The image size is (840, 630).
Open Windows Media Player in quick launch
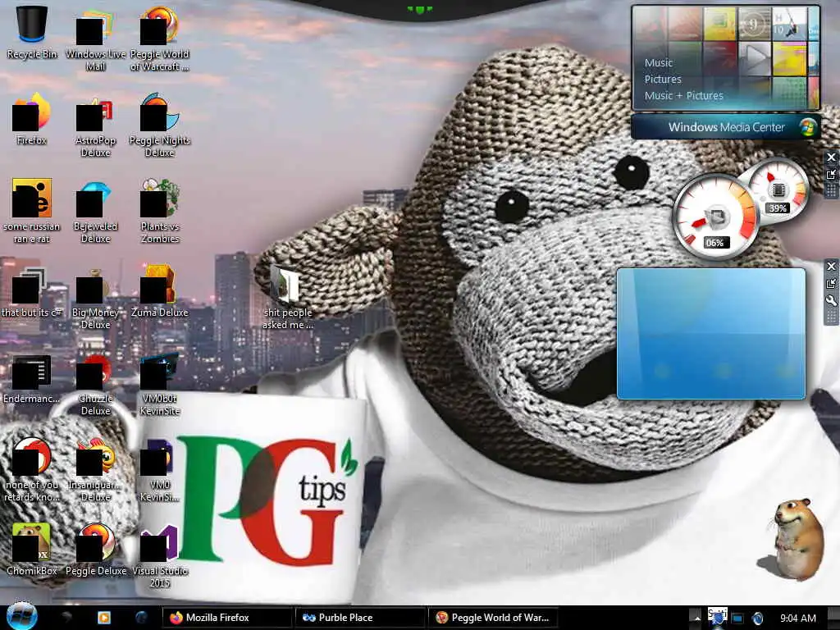point(104,617)
